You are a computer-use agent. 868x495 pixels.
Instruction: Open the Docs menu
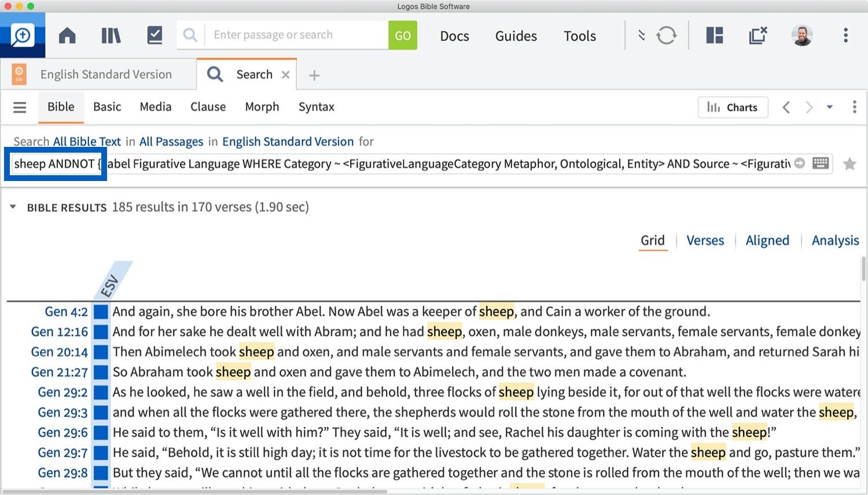tap(454, 36)
